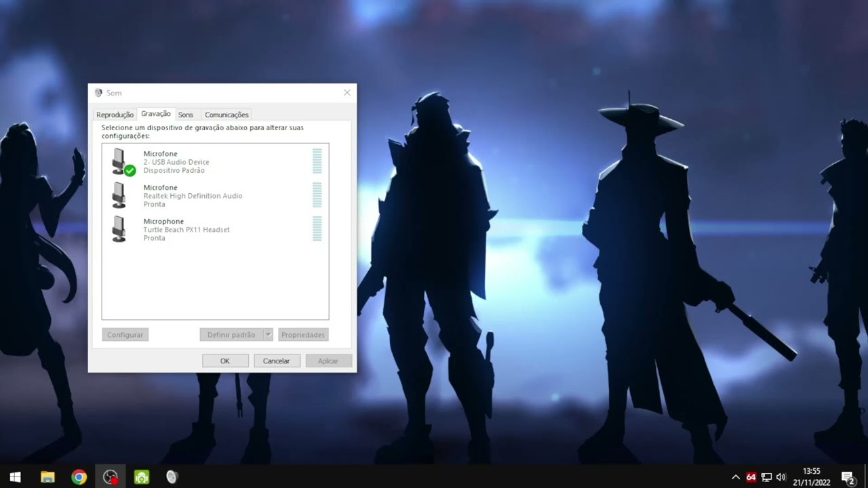Screen dimensions: 868x488
Task: Click the red 64 tray icon
Action: [x=751, y=477]
